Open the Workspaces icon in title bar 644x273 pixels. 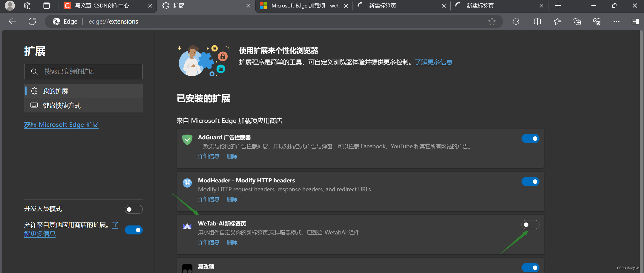[x=28, y=6]
